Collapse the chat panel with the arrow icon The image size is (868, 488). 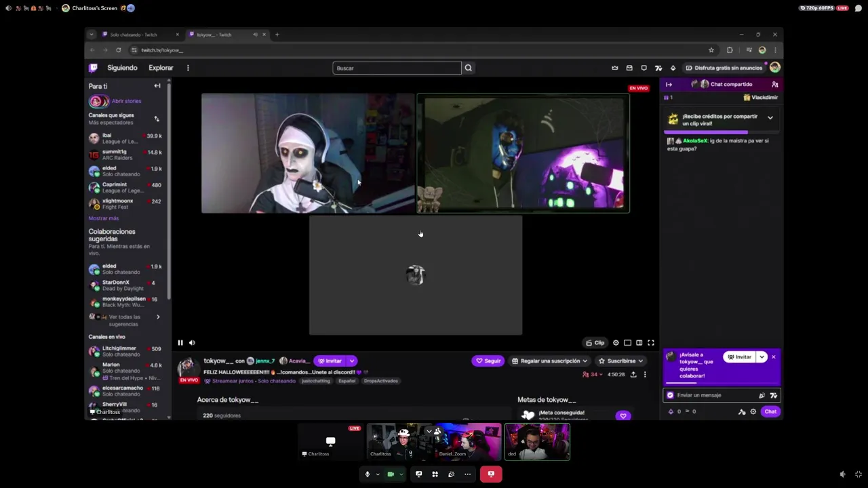669,85
